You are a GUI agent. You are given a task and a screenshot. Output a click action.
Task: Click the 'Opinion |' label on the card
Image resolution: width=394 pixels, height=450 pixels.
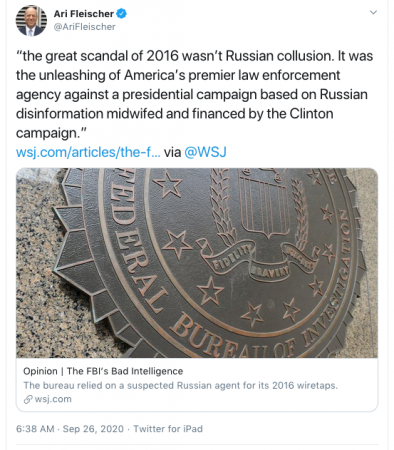point(44,371)
